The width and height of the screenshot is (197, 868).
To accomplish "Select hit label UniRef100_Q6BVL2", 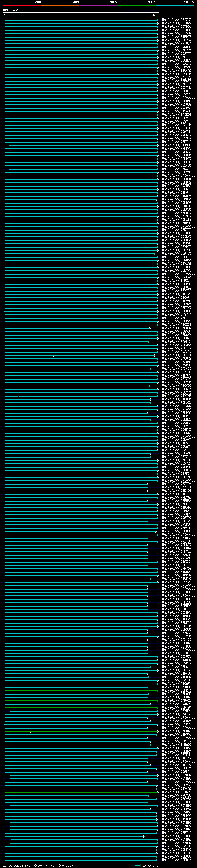I will (176, 833).
